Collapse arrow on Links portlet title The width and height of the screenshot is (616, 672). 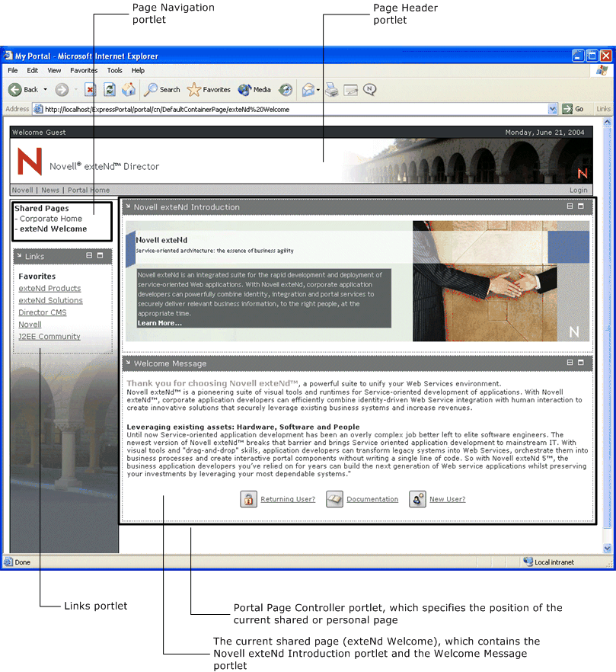click(19, 255)
